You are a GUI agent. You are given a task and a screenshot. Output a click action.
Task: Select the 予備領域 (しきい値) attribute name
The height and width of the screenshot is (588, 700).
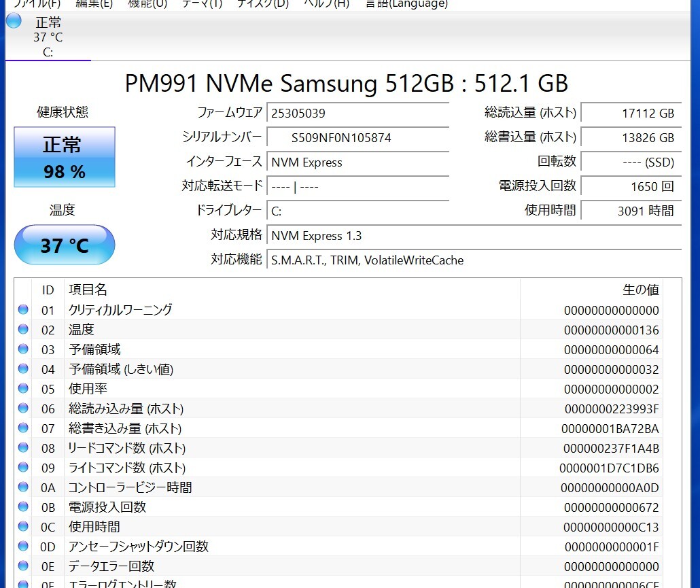(120, 369)
